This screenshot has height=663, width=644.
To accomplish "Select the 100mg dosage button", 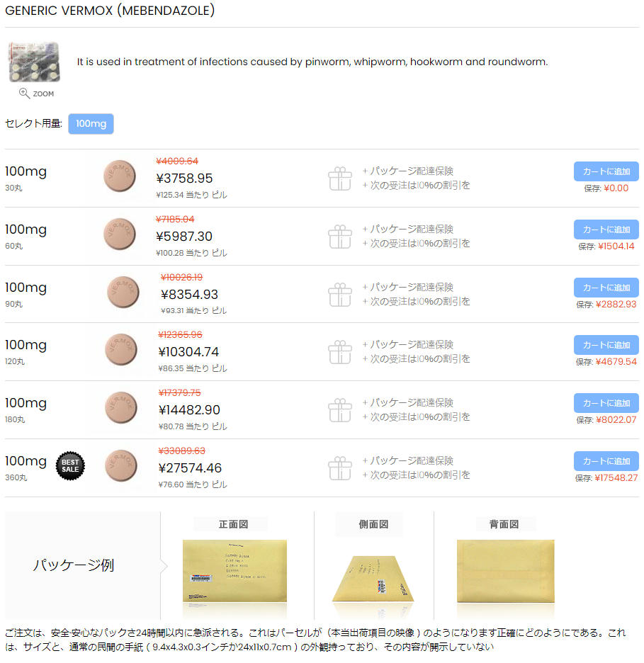I will tap(91, 124).
